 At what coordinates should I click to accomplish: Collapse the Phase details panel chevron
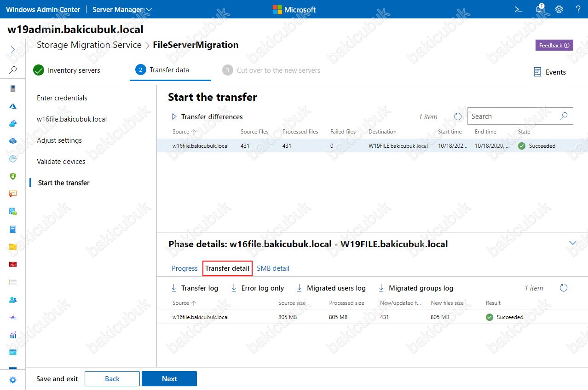573,243
